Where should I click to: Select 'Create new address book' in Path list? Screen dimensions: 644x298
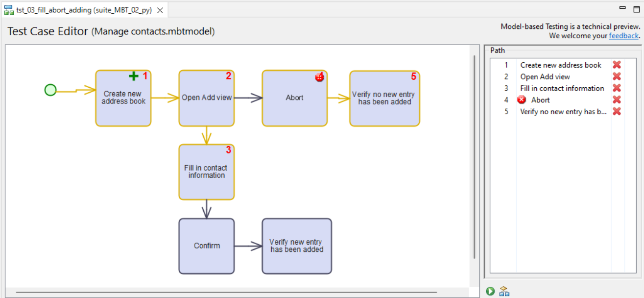click(x=560, y=65)
